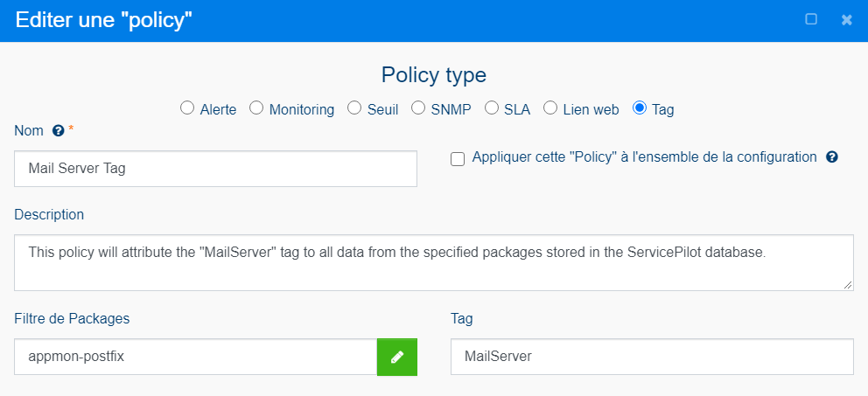Select the Tag policy type radio
This screenshot has width=868, height=396.
(x=640, y=108)
